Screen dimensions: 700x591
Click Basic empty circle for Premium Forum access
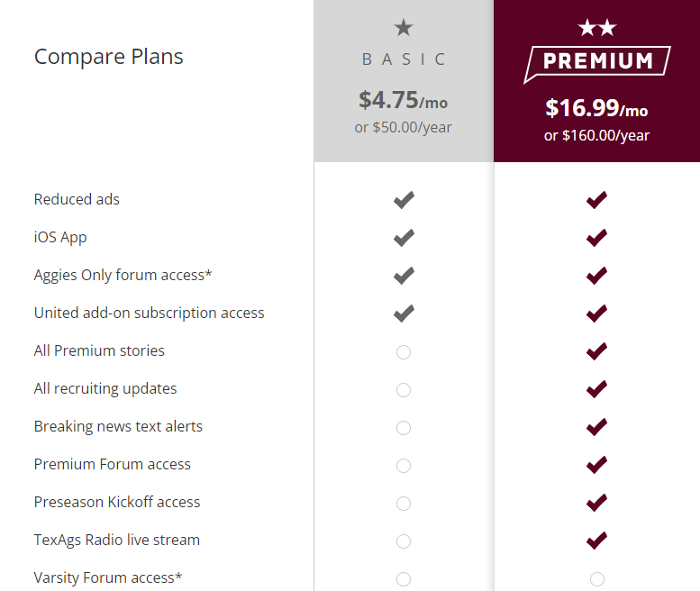[x=404, y=466]
